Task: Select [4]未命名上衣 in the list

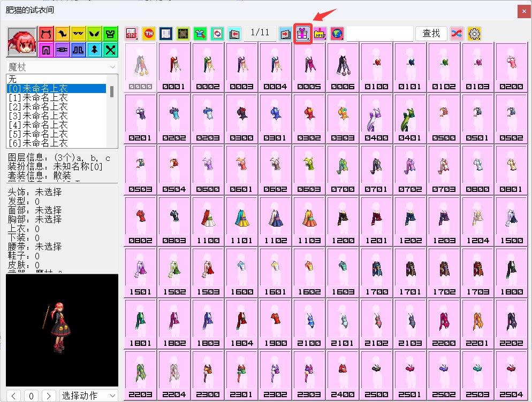Action: point(56,125)
